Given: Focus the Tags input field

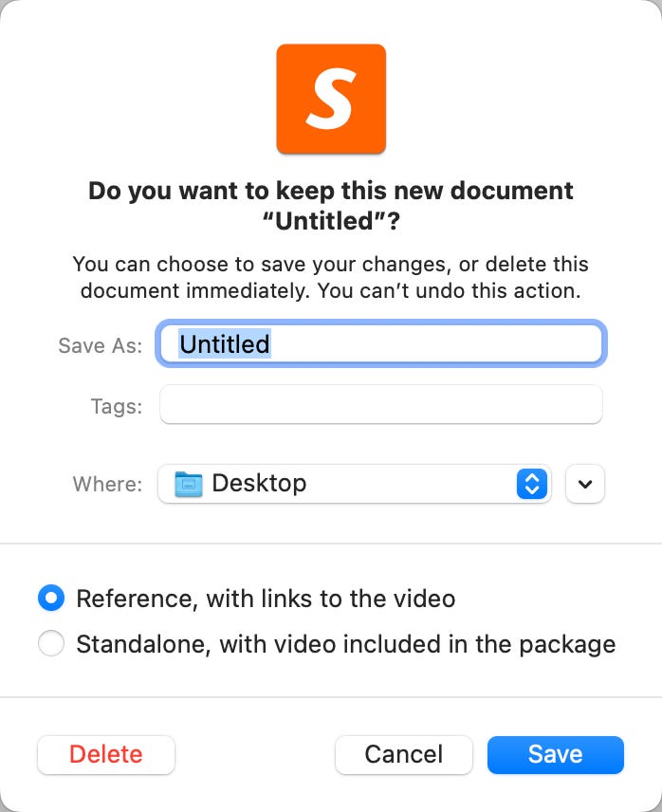Looking at the screenshot, I should 381,404.
